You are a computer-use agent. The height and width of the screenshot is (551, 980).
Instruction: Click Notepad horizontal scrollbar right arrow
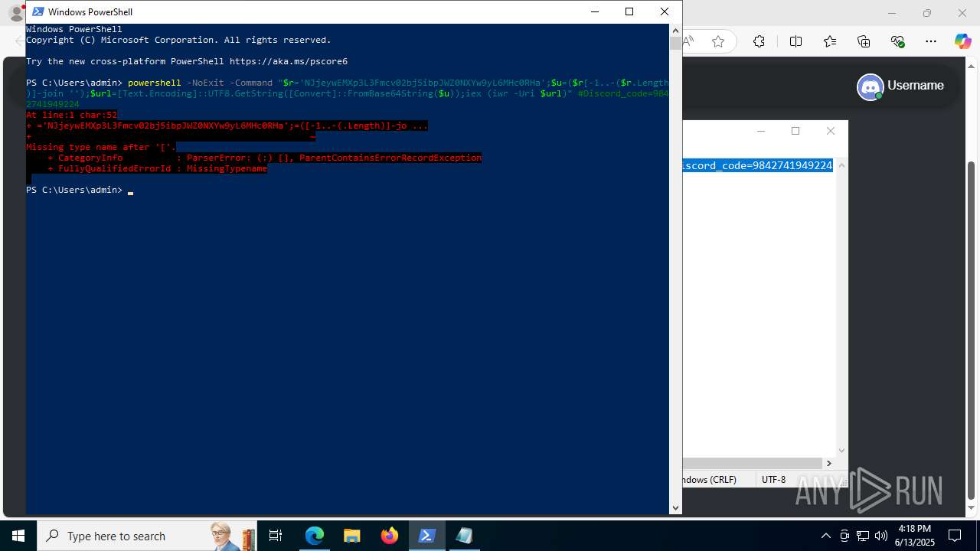tap(828, 463)
